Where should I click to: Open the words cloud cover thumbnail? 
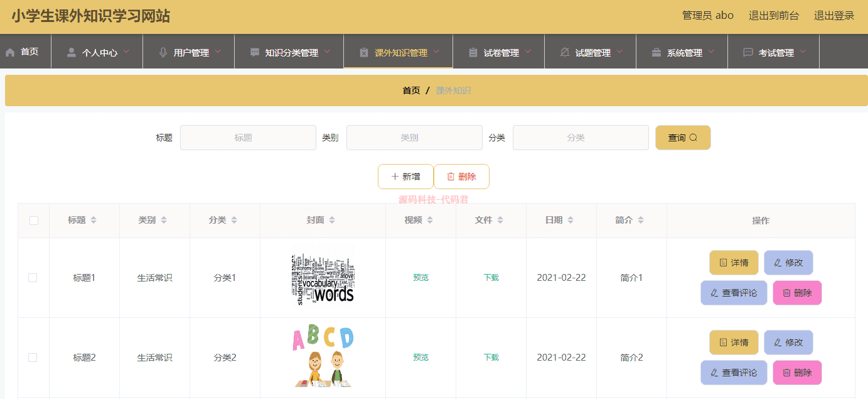tap(323, 278)
